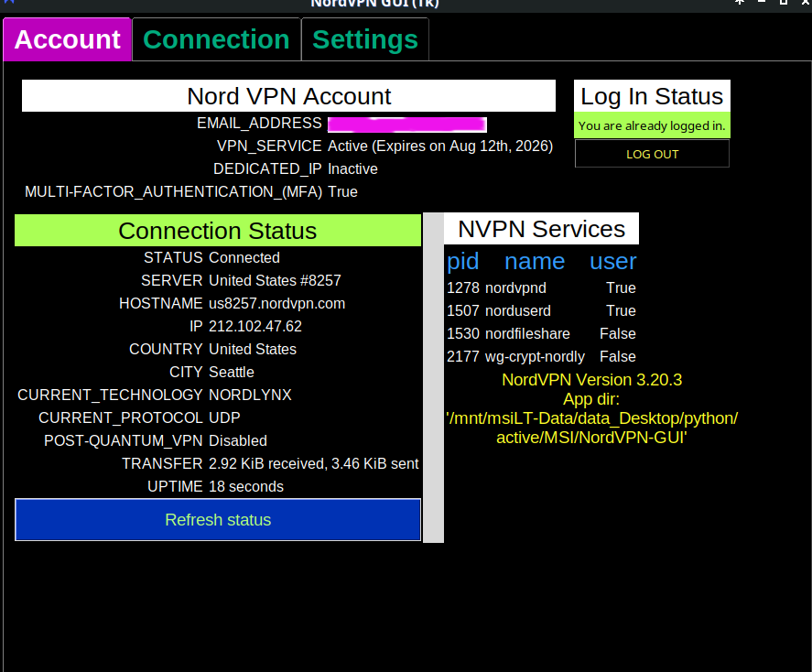Click the hostname 'us8257.nordvpn.com'
Viewport: 812px width, 672px height.
(x=277, y=303)
